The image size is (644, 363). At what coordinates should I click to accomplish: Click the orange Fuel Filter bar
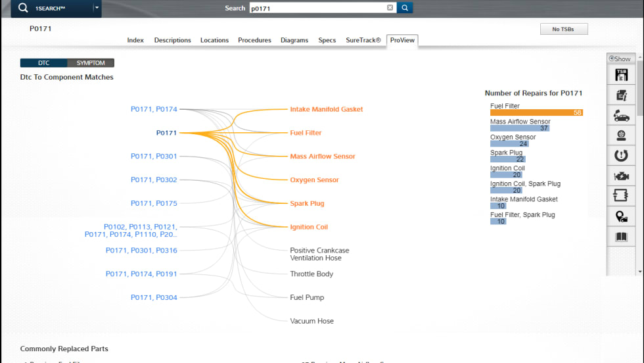536,112
